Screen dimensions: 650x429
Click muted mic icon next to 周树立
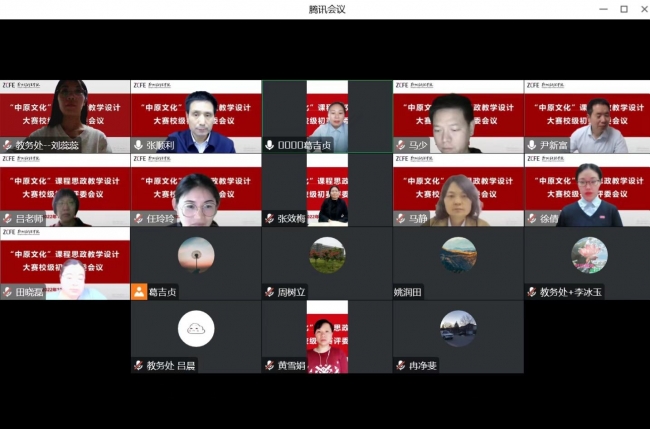[270, 292]
